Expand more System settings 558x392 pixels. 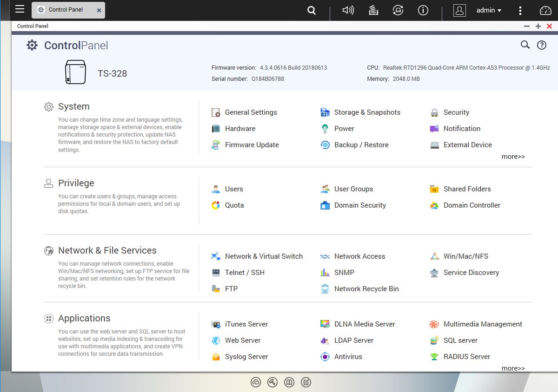(513, 157)
